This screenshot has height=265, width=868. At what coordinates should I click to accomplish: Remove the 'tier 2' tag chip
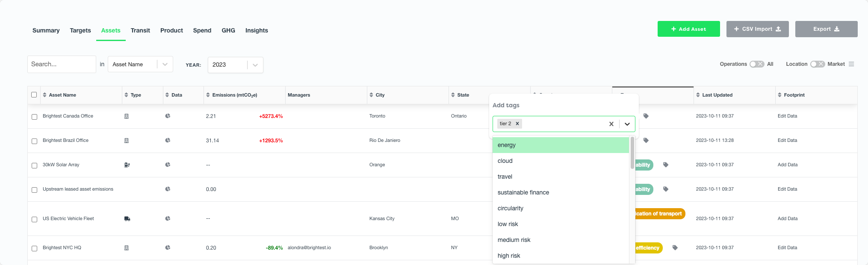click(517, 124)
